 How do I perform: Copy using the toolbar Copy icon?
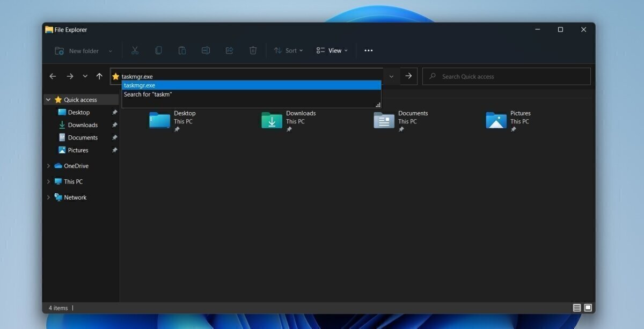tap(158, 50)
